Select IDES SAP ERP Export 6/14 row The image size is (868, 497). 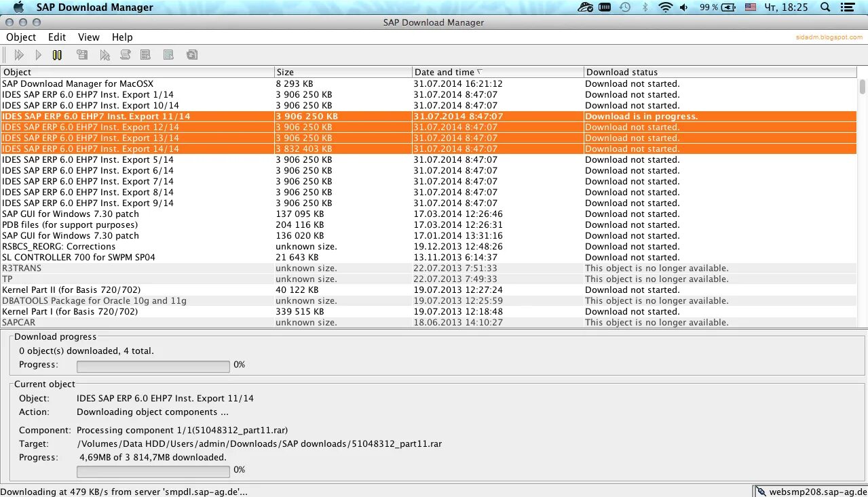point(428,171)
